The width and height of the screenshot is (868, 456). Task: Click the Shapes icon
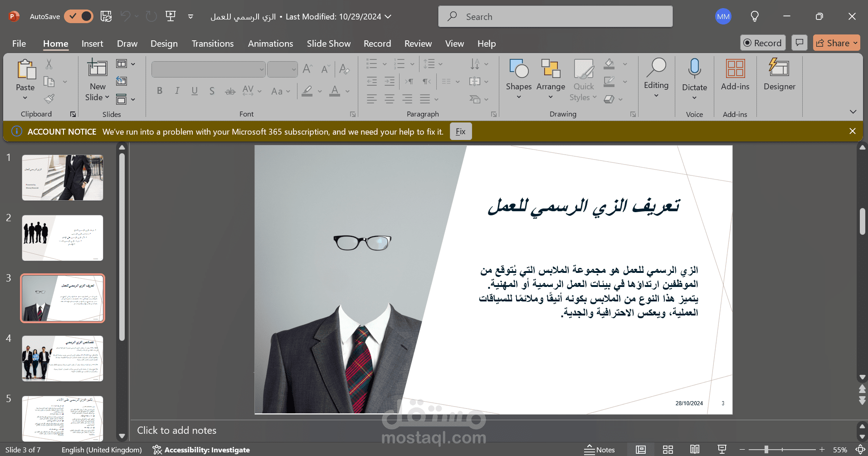pyautogui.click(x=519, y=68)
